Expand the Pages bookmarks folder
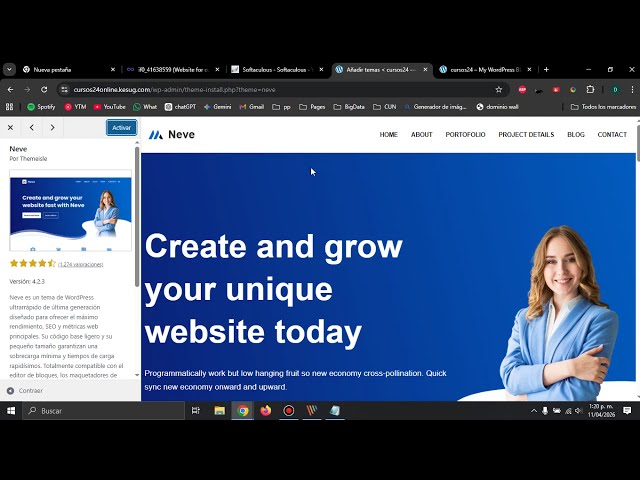 pyautogui.click(x=312, y=107)
